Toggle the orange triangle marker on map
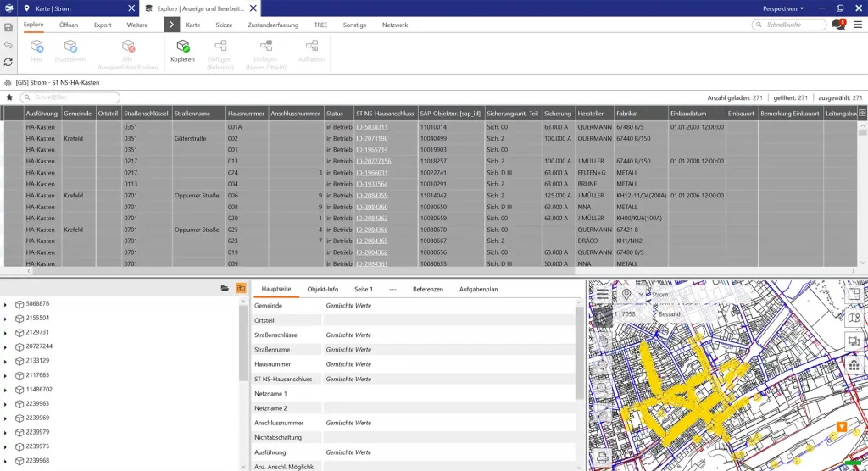The height and width of the screenshot is (471, 868). pos(843,427)
